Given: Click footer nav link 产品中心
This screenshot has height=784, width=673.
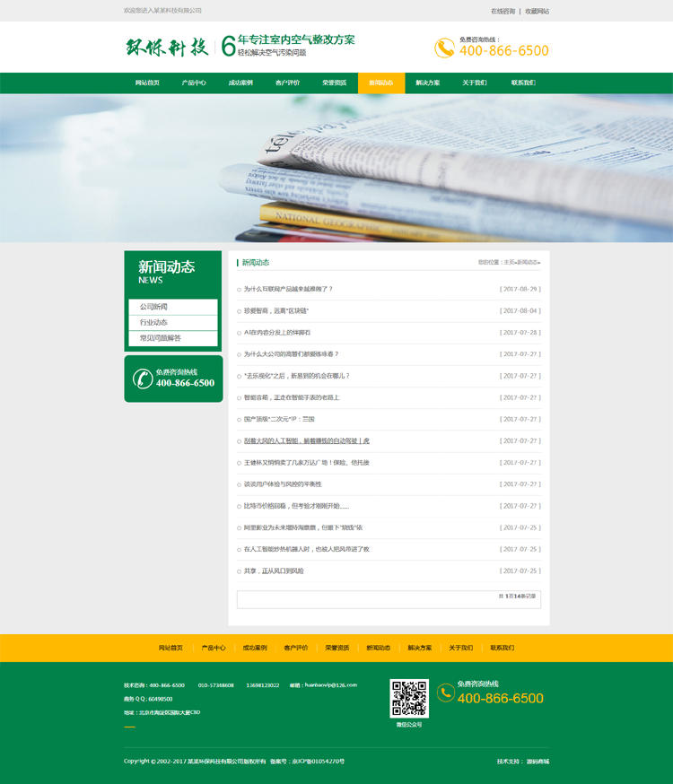Looking at the screenshot, I should click(x=214, y=648).
